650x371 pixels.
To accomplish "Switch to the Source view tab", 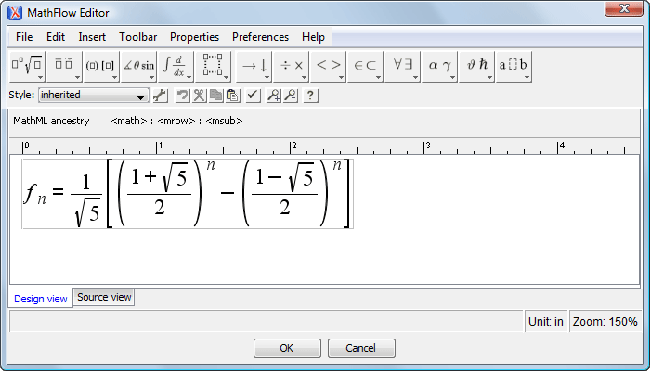I will [104, 297].
